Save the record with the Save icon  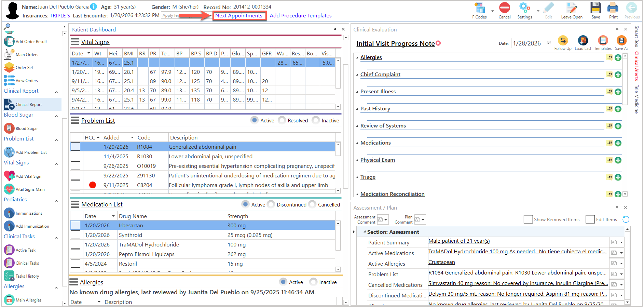click(x=595, y=8)
